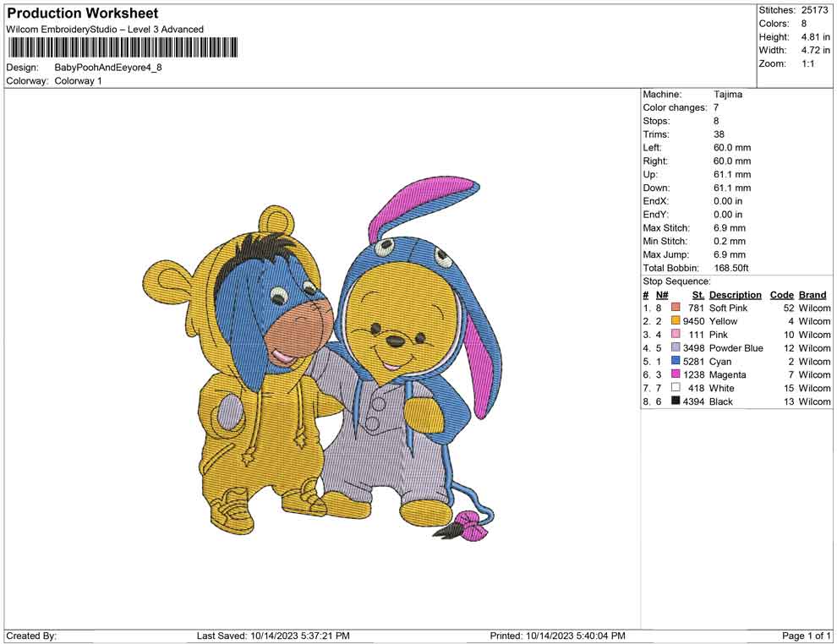Select the Magenta color swatch
The image size is (837, 644).
click(x=676, y=374)
